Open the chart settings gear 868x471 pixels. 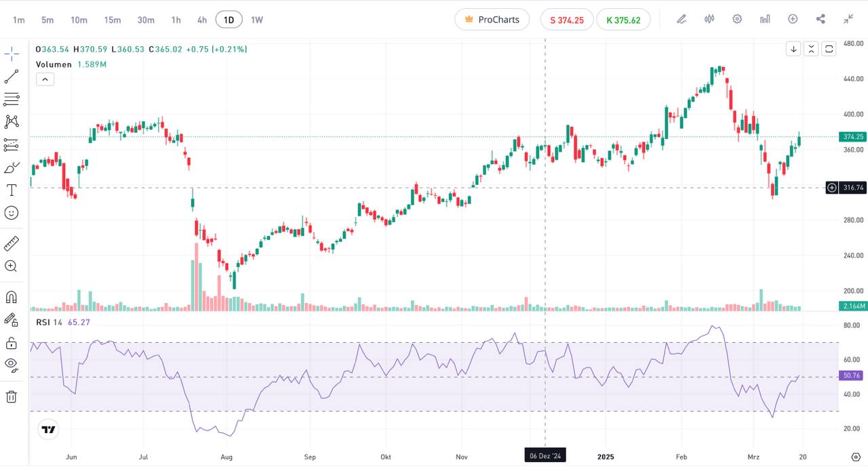(737, 19)
